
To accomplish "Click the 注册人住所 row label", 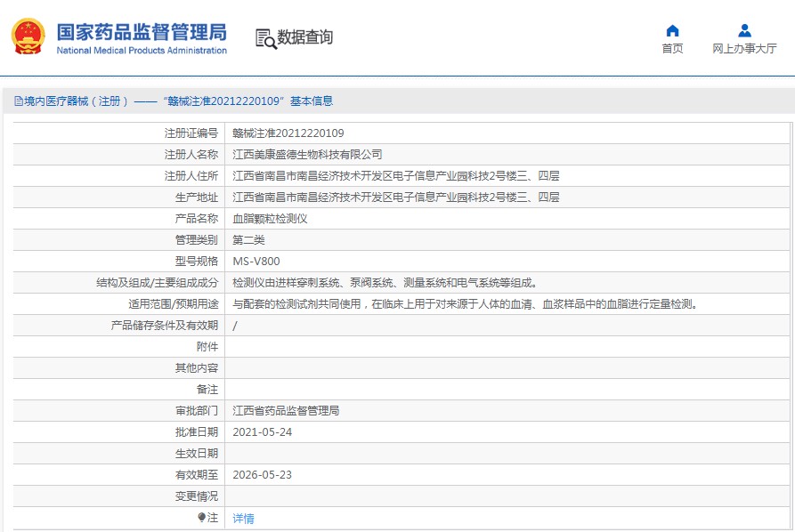I will click(x=191, y=176).
